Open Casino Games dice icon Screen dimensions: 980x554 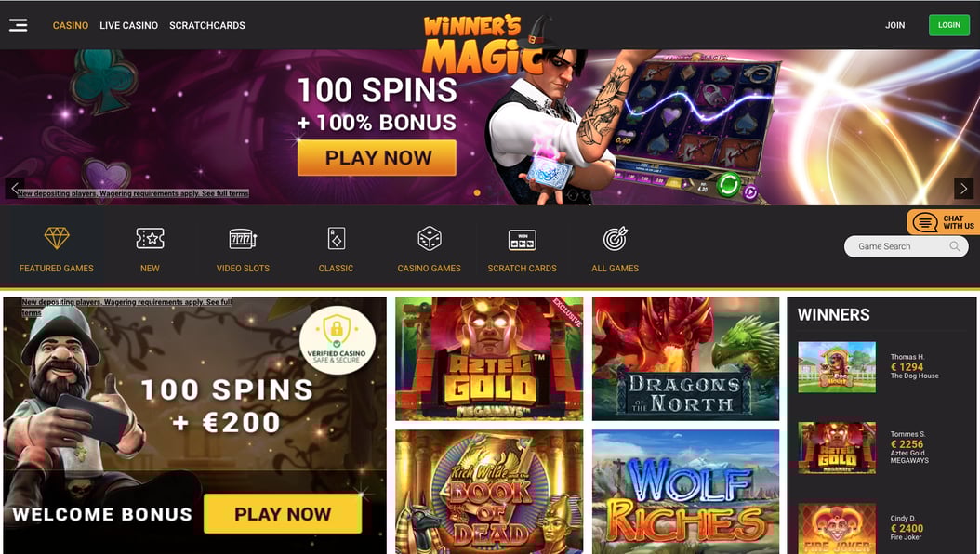point(430,239)
